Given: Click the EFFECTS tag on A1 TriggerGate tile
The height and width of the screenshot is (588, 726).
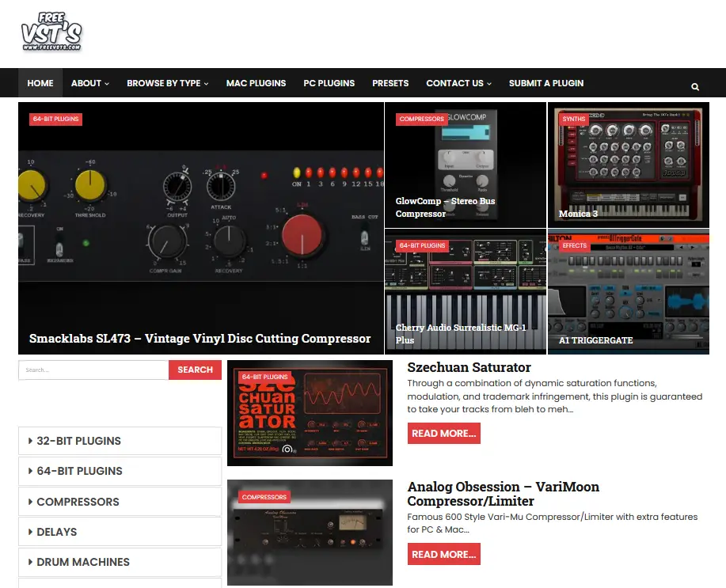Looking at the screenshot, I should [575, 245].
